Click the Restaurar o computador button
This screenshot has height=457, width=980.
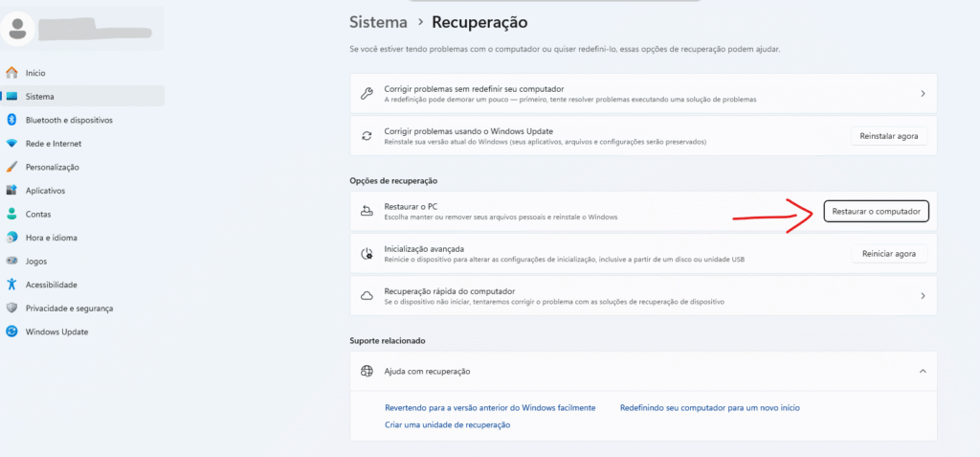point(877,212)
